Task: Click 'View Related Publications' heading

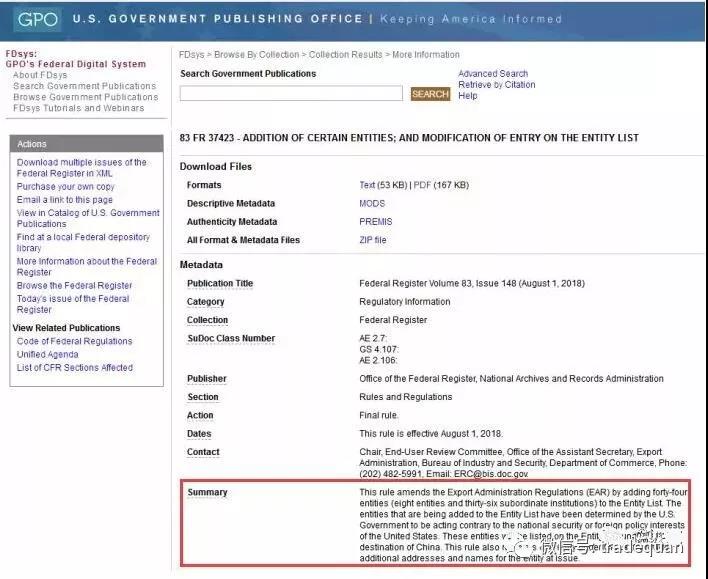Action: point(66,328)
